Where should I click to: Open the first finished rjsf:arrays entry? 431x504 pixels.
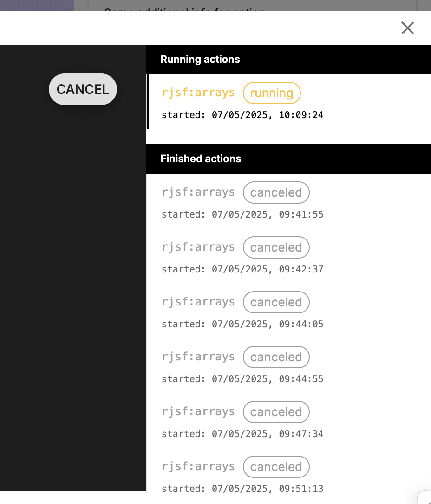198,192
